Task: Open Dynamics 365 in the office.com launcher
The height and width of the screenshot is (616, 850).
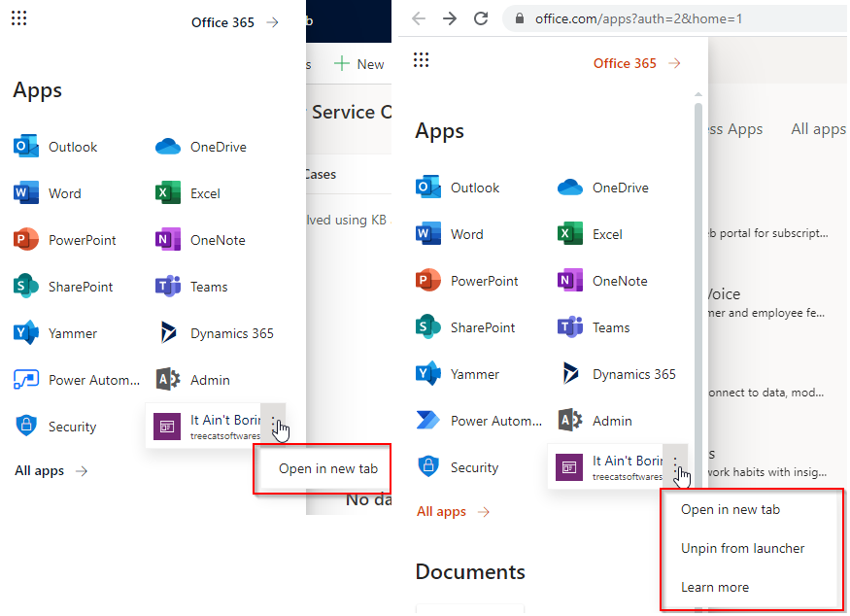Action: (x=617, y=374)
